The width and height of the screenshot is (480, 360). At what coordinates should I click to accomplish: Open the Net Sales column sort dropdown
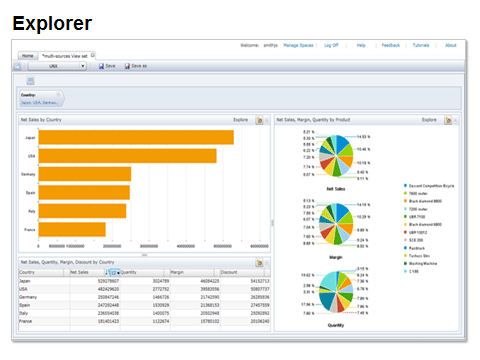(x=118, y=273)
